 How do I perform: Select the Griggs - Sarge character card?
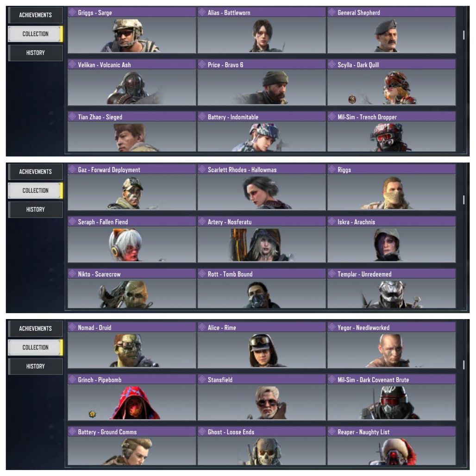pyautogui.click(x=132, y=30)
